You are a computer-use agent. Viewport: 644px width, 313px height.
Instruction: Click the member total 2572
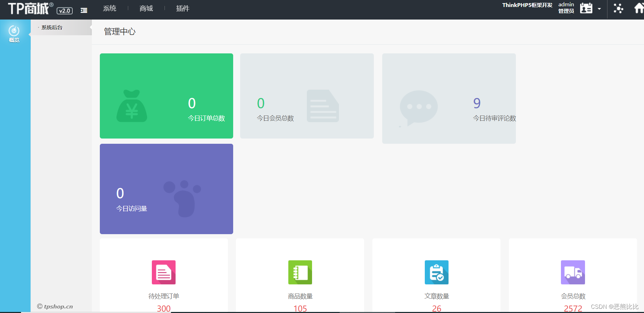573,308
